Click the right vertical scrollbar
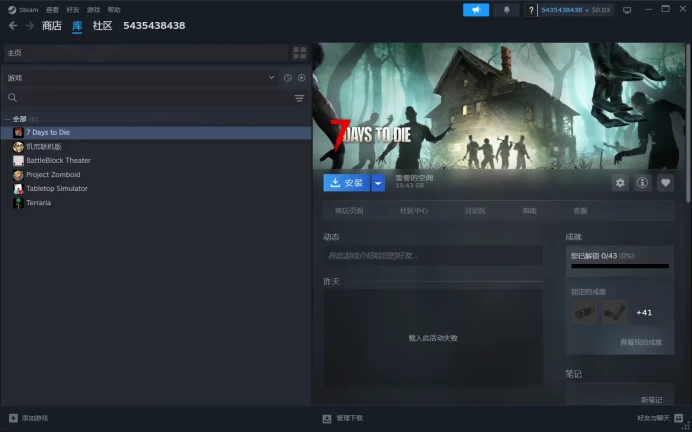Viewport: 692px width, 432px height. click(x=688, y=124)
